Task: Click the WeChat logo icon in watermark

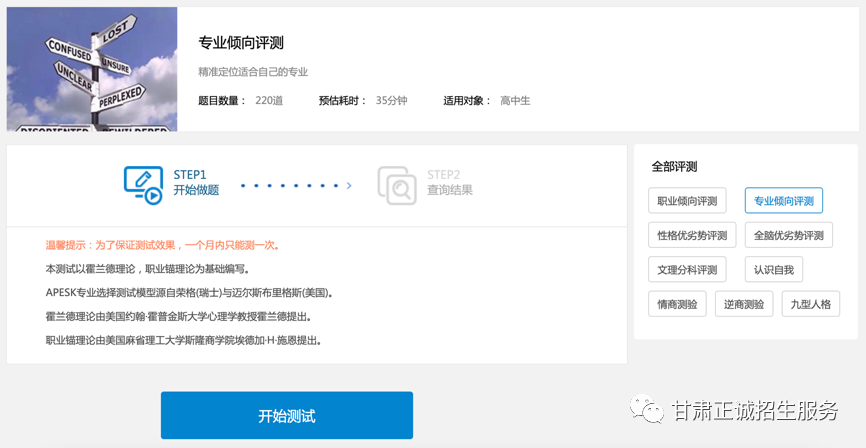Action: [x=645, y=410]
